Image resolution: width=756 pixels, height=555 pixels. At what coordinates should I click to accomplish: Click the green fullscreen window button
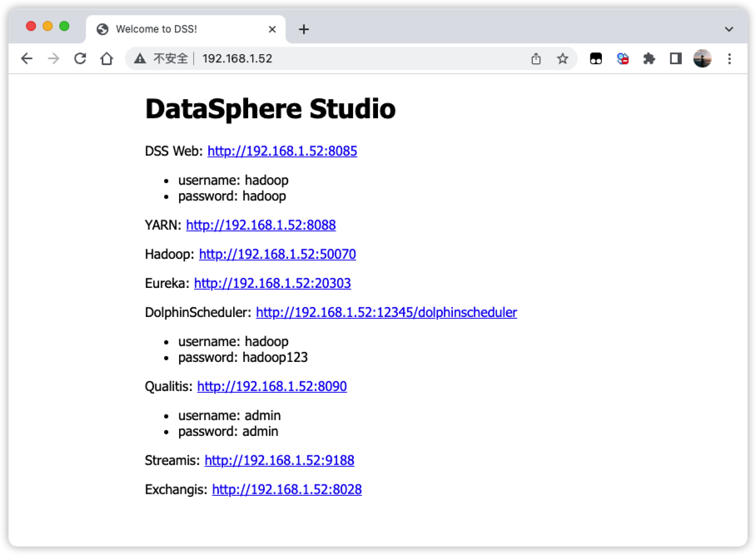[x=64, y=26]
